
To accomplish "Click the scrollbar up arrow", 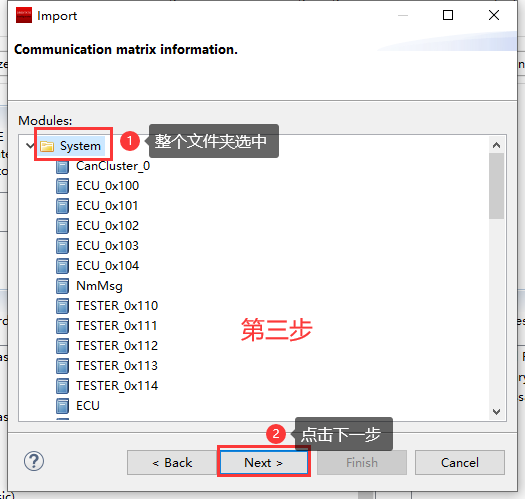I will (x=497, y=145).
